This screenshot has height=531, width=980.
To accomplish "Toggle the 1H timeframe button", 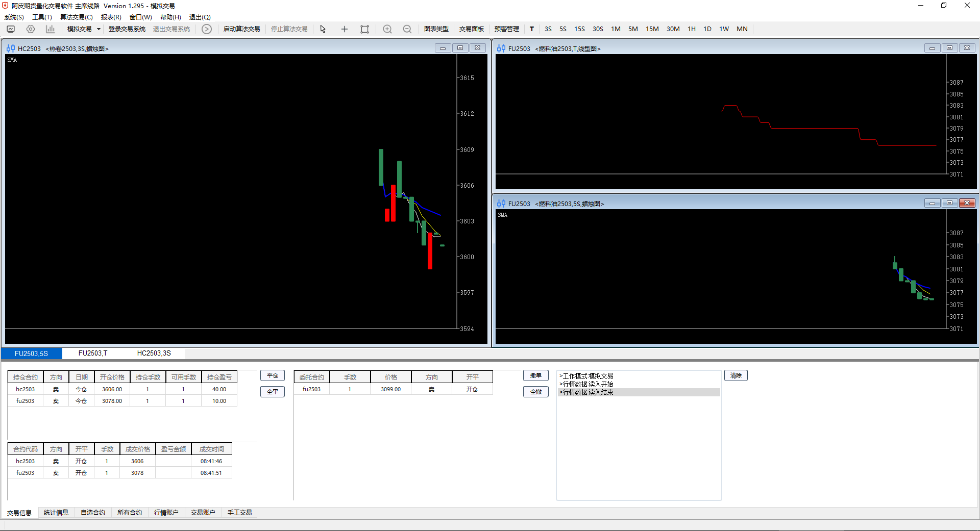I will pos(692,29).
